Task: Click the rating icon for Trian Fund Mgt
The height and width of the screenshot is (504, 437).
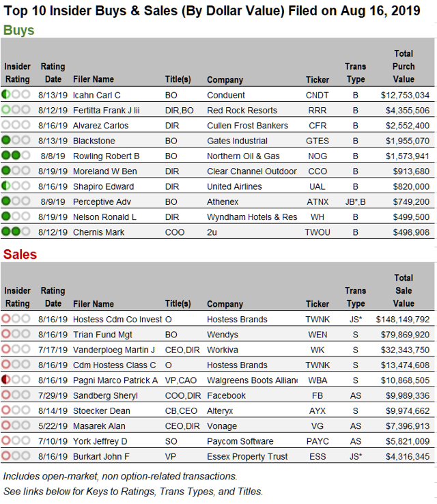Action: [x=16, y=335]
